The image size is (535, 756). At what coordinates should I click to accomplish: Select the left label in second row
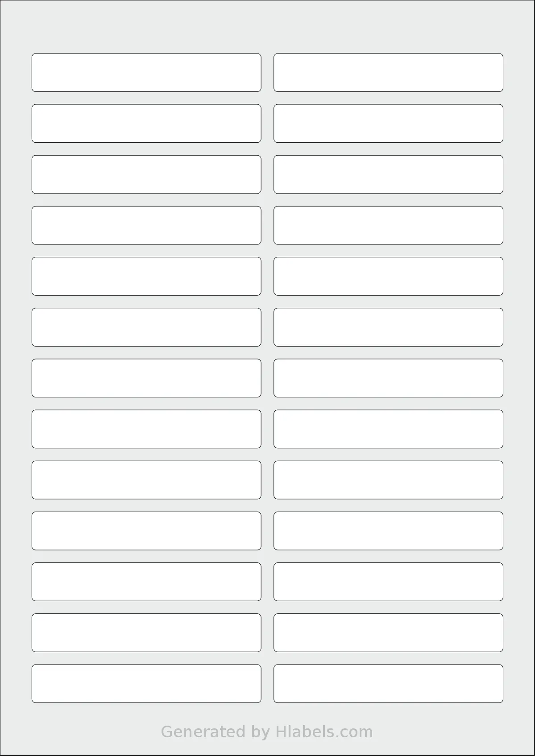[146, 124]
